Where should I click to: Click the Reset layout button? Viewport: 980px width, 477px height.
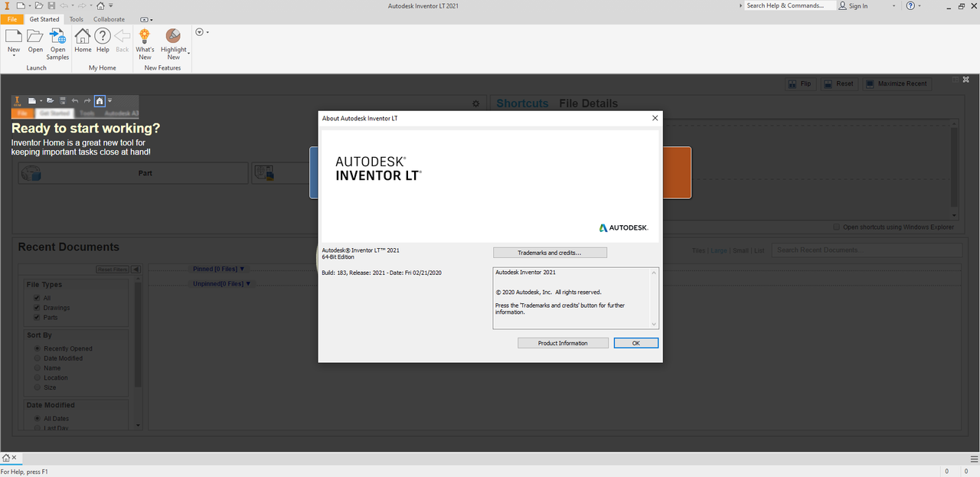coord(838,83)
